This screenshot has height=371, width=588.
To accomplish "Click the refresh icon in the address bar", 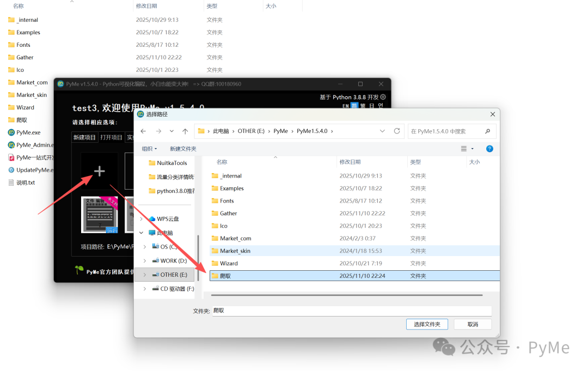I will tap(397, 131).
